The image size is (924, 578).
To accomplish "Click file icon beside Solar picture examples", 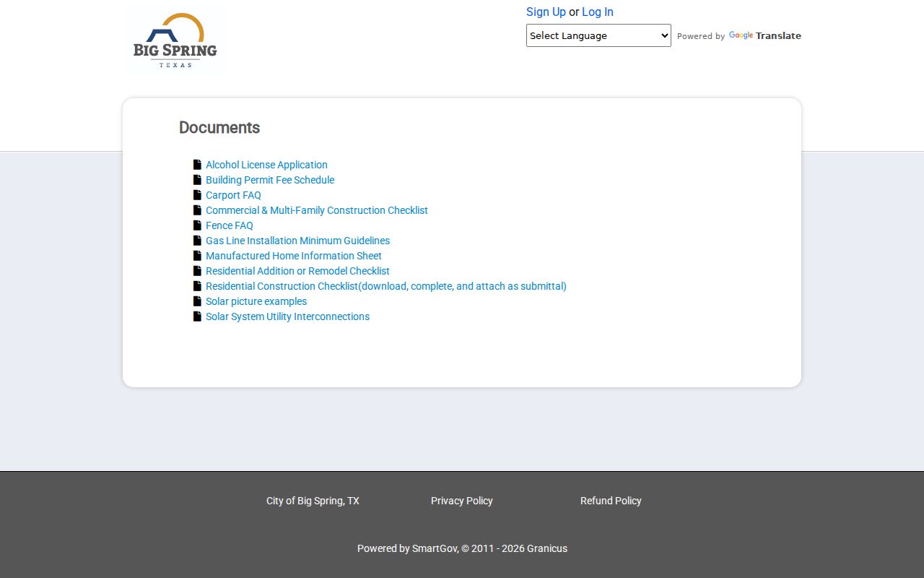I will [197, 301].
